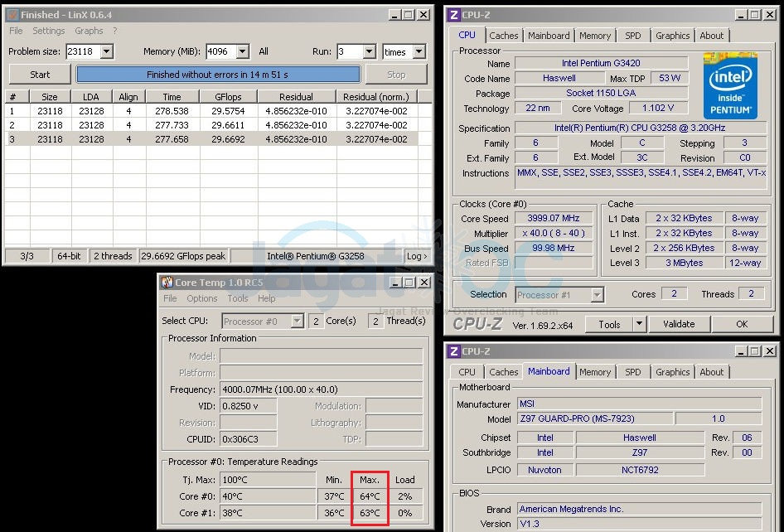Click the upper CPU-Z window's title icon

453,15
